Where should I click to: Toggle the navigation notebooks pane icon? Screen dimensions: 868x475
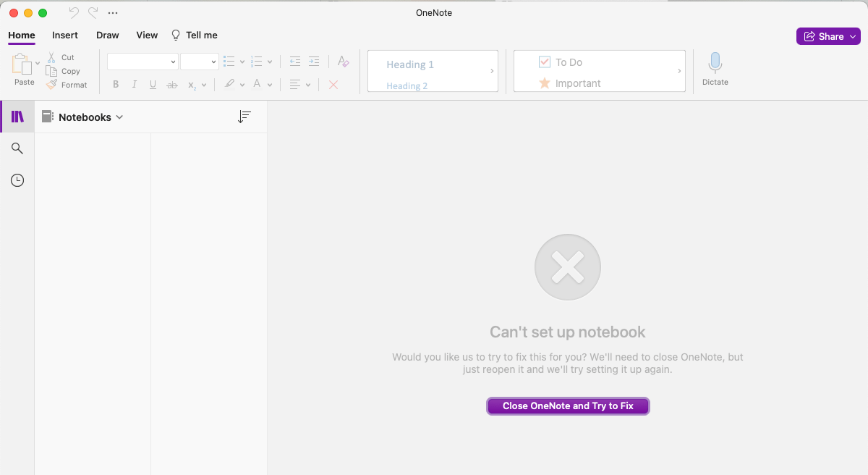coord(17,117)
